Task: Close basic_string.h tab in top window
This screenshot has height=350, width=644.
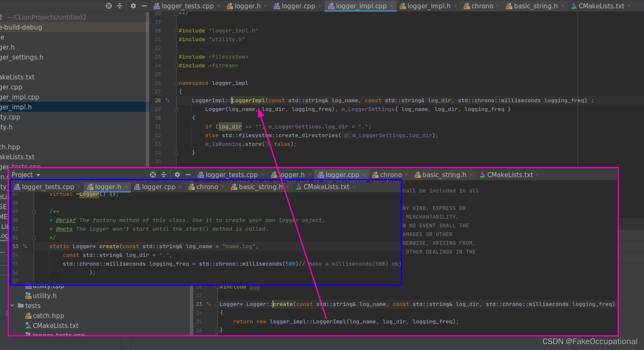Action: tap(563, 6)
